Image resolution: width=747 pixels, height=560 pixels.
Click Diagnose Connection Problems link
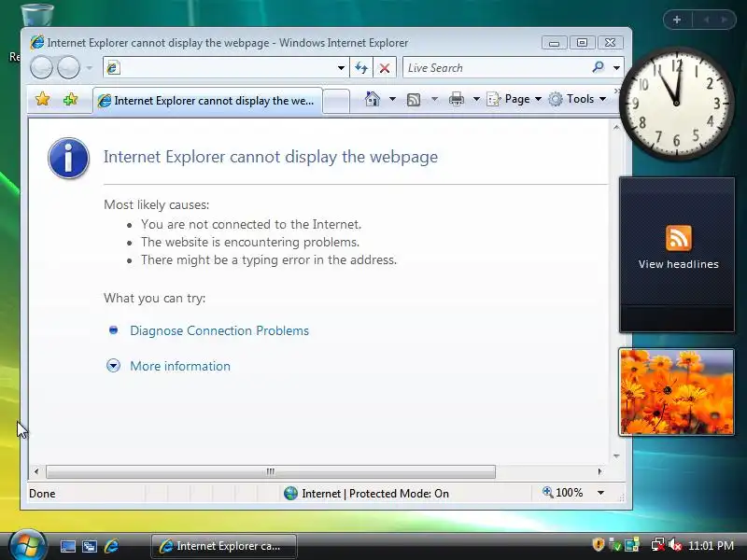219,330
